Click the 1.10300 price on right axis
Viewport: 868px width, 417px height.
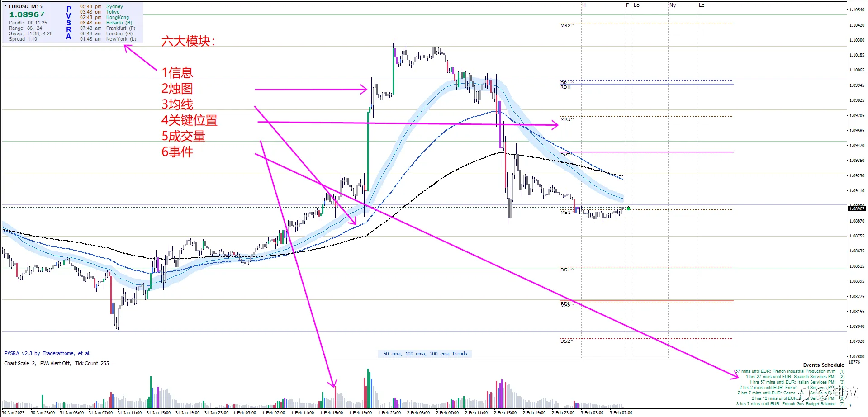coord(857,40)
